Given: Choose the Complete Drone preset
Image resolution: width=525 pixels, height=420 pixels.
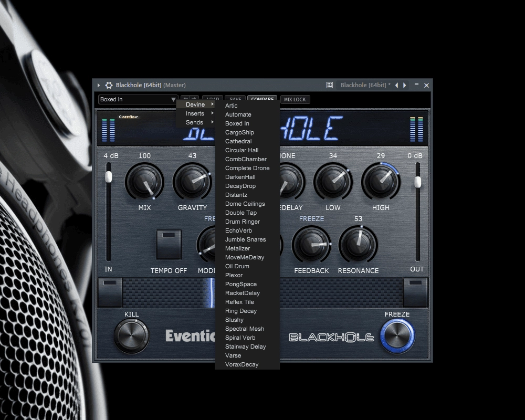Looking at the screenshot, I should coord(247,168).
